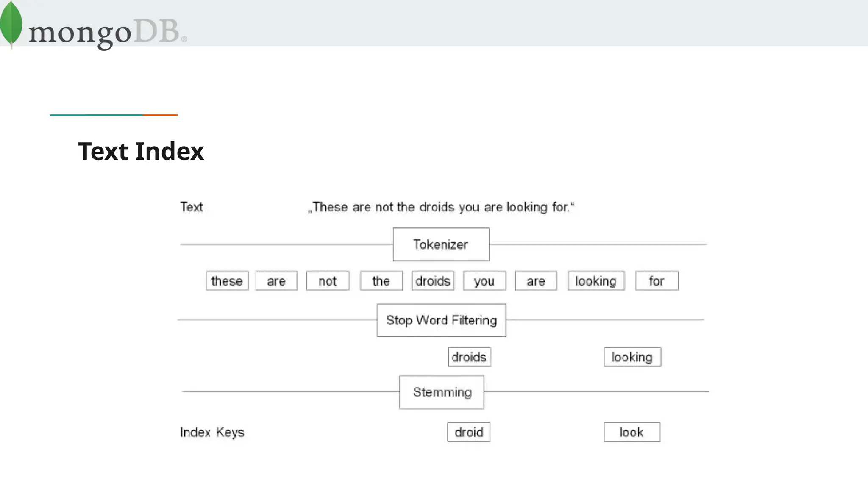Click the "are" token following "you"

pyautogui.click(x=536, y=281)
